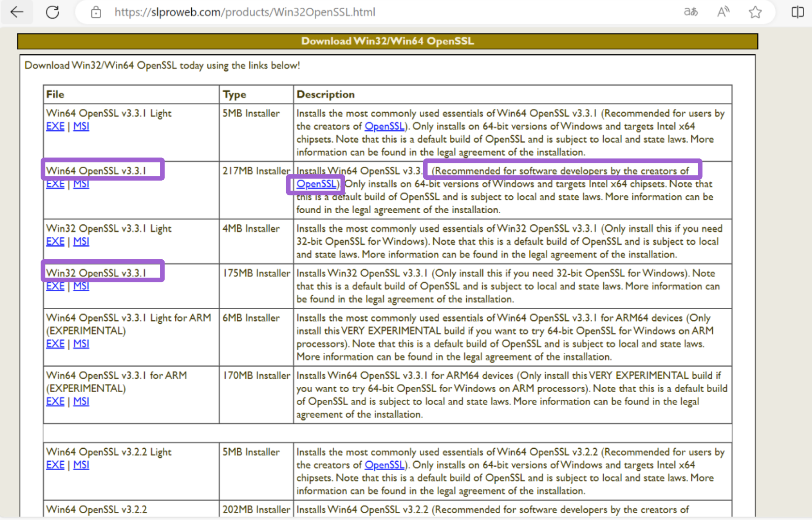Download MSI for Win64 v3.3.1 for ARM
Image resolution: width=812 pixels, height=520 pixels.
81,401
